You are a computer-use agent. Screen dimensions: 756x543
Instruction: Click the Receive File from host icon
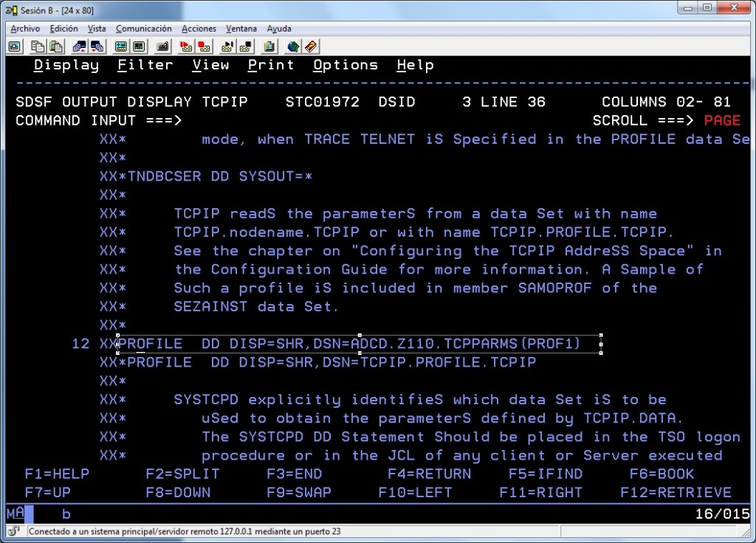[x=97, y=46]
